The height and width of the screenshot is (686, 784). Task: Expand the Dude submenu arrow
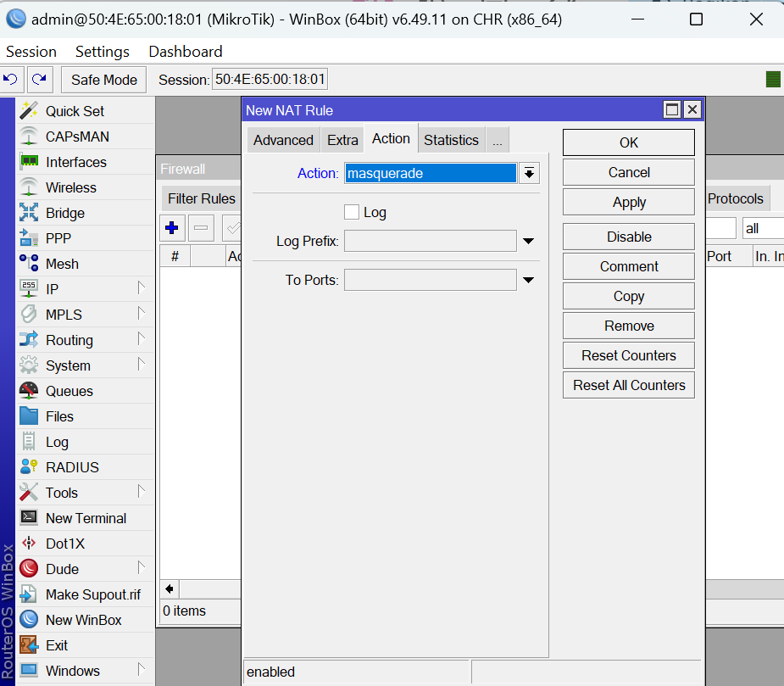click(142, 567)
